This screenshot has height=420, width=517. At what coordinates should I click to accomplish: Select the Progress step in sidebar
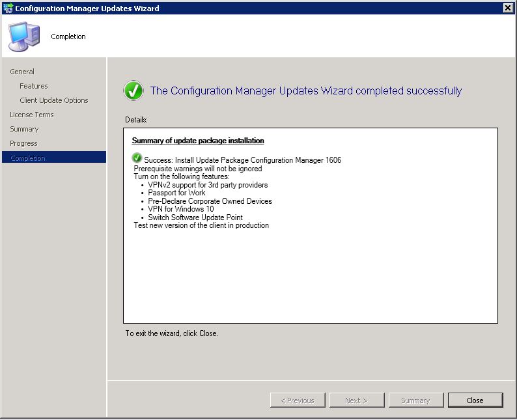click(x=23, y=143)
